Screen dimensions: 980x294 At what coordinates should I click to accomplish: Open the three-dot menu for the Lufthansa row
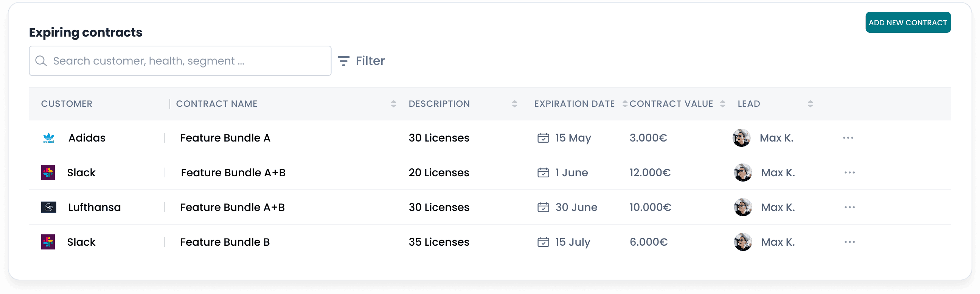click(850, 208)
